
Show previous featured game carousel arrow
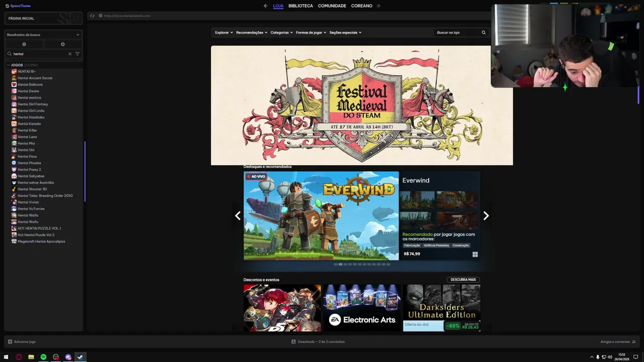(x=238, y=216)
